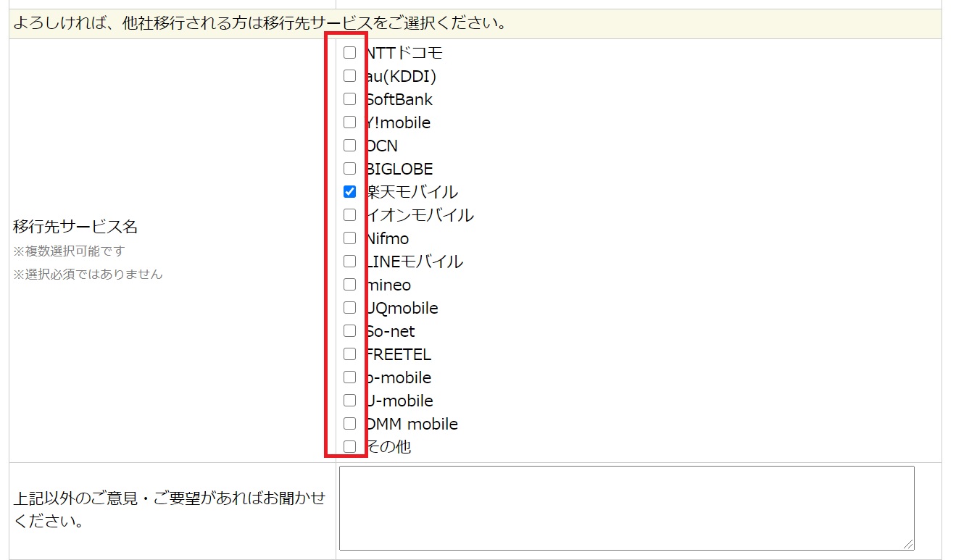
Task: Uncheck the 楽天モバイル checkbox
Action: [x=350, y=192]
